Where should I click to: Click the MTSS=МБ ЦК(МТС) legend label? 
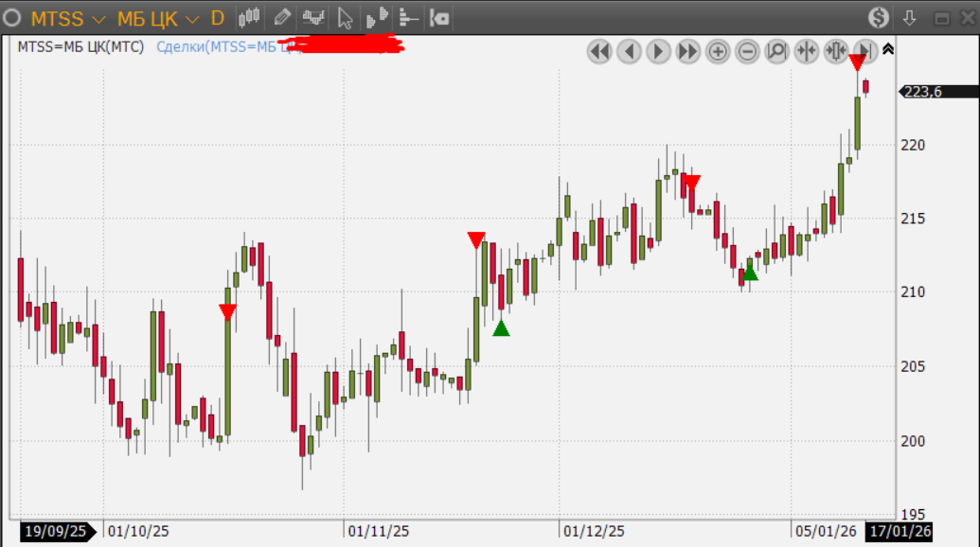coord(80,46)
